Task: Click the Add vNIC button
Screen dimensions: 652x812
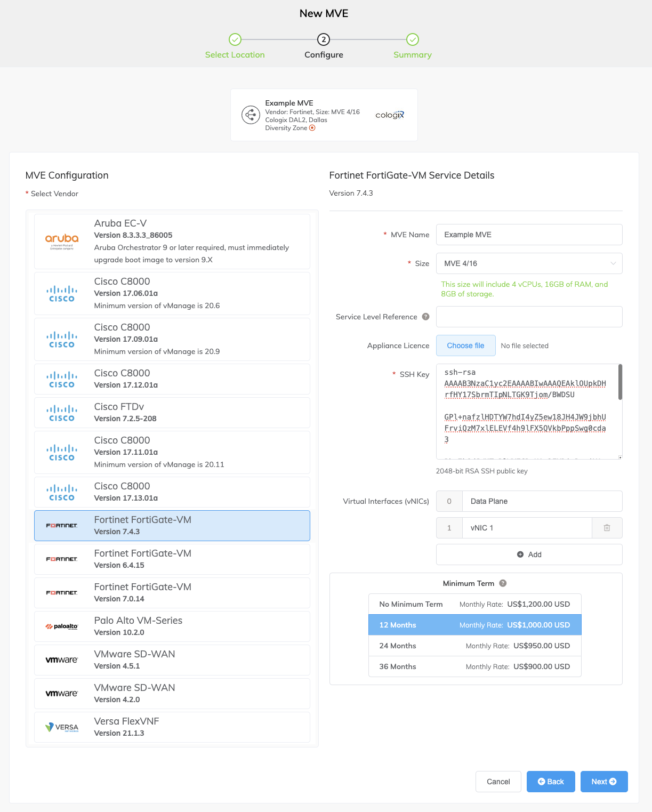Action: pos(529,554)
